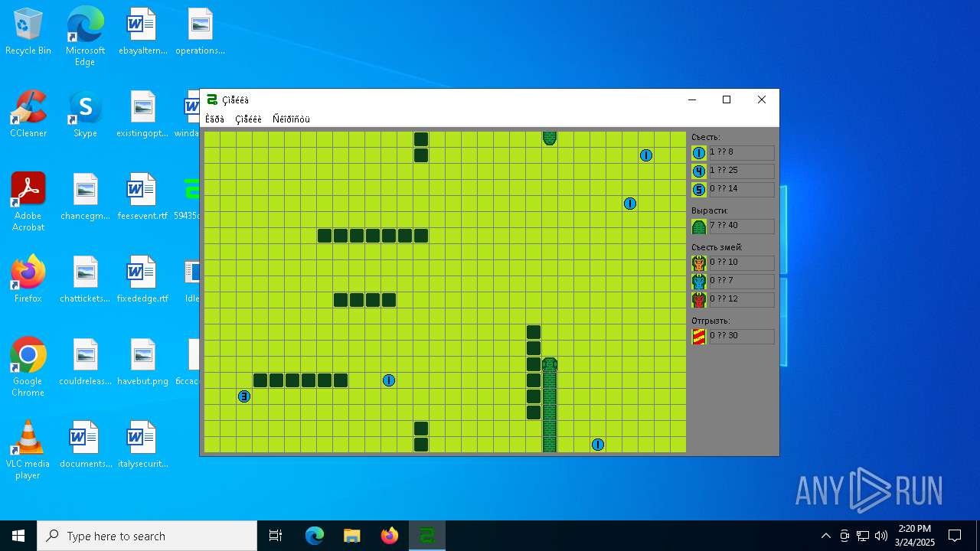Click the blue snake head icon
This screenshot has width=980, height=551.
pyautogui.click(x=699, y=282)
